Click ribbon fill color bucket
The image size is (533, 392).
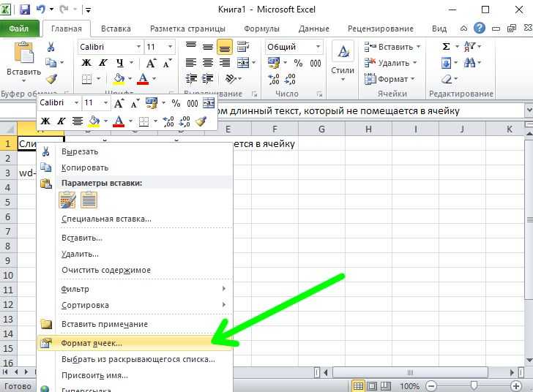coord(119,79)
